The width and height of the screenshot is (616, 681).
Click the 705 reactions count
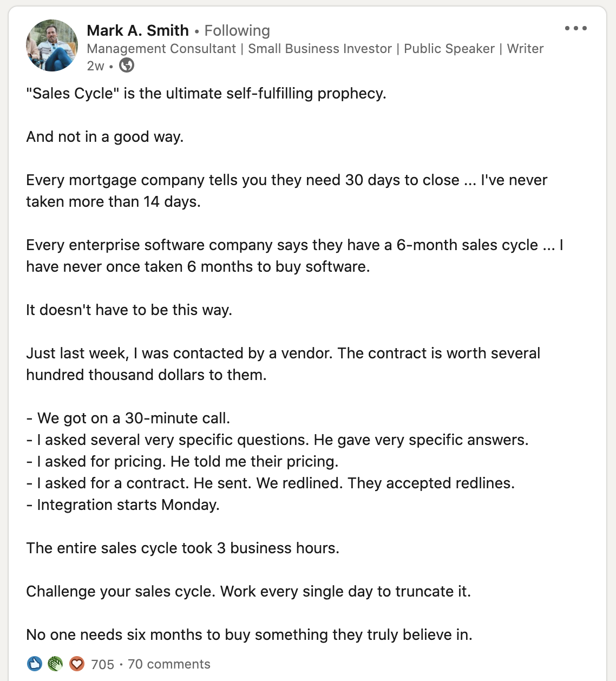(102, 664)
